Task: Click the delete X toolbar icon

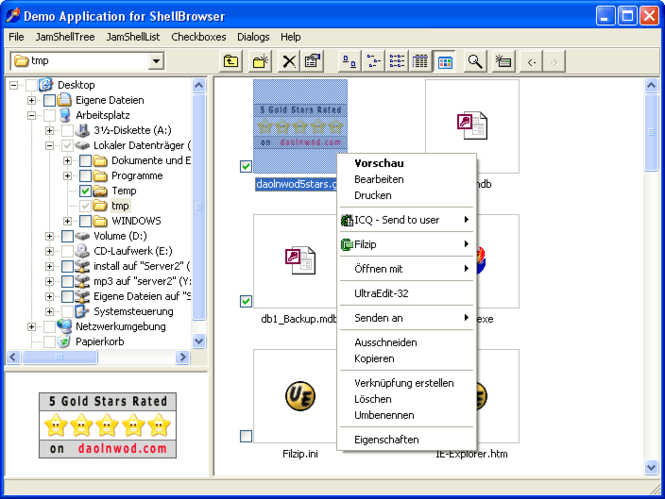Action: (289, 62)
